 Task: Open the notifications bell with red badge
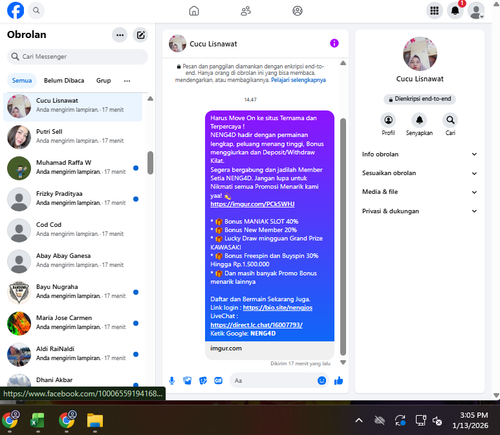[455, 11]
